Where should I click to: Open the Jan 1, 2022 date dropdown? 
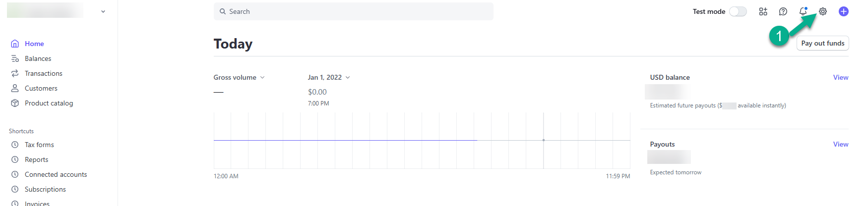point(329,77)
